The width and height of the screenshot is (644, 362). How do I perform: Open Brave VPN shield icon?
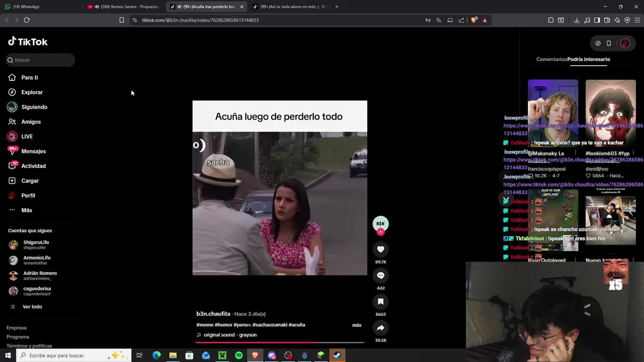pyautogui.click(x=627, y=20)
